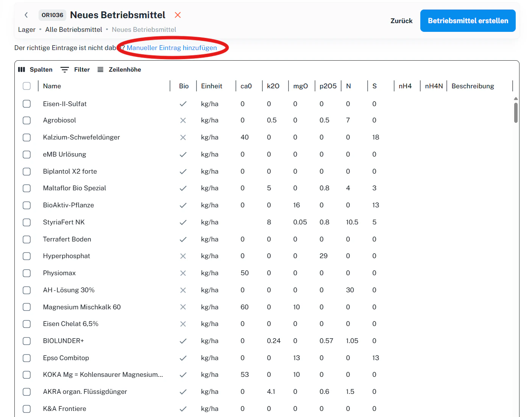Click the vertical scrollbar thumb of the table
The width and height of the screenshot is (532, 417).
[x=516, y=113]
